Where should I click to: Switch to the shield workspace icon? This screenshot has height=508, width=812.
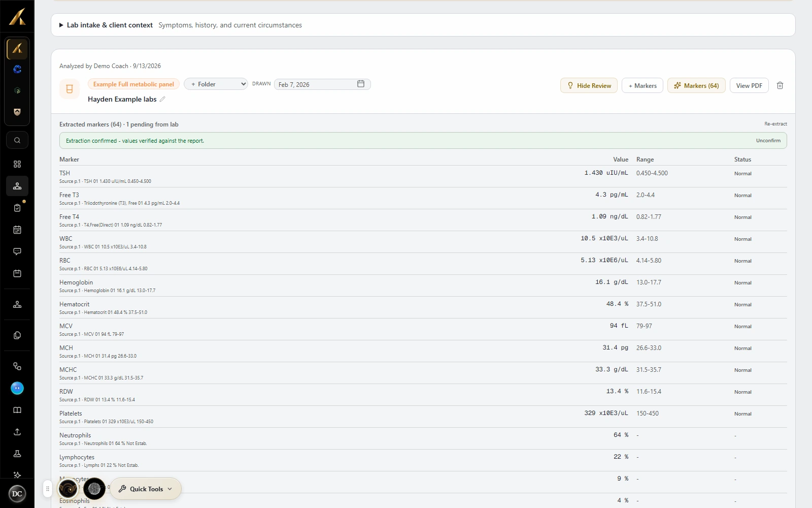pyautogui.click(x=17, y=112)
